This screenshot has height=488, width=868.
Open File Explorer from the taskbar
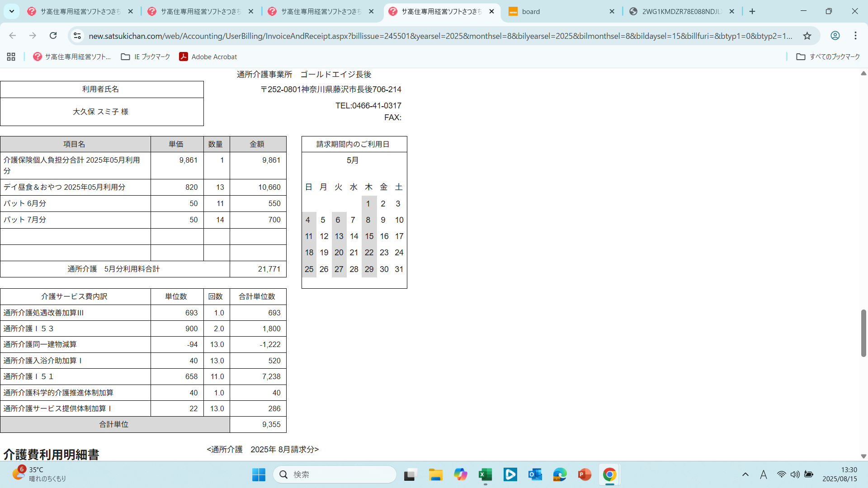click(x=435, y=474)
